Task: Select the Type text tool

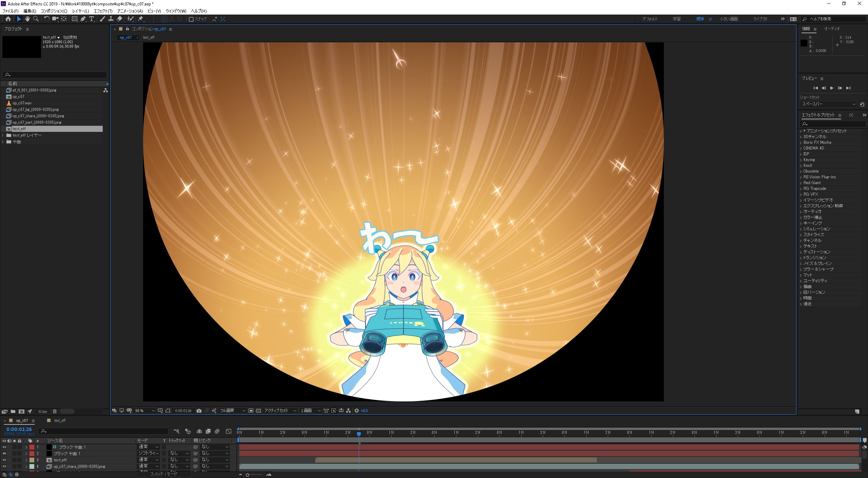Action: coord(92,19)
